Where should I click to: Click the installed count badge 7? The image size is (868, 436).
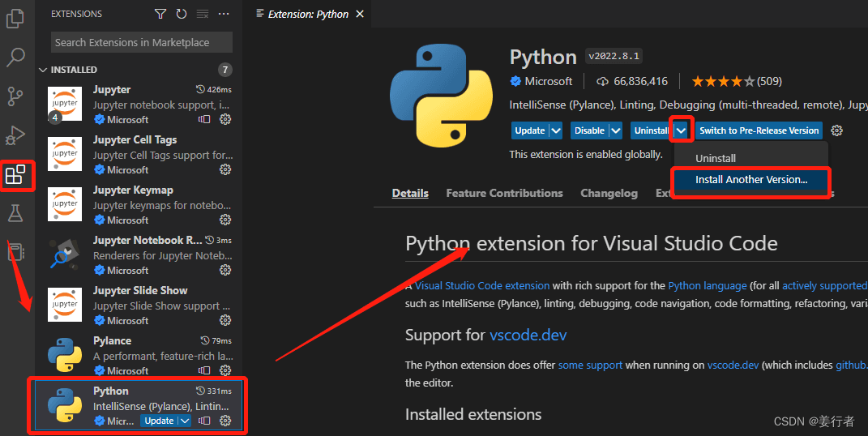224,70
